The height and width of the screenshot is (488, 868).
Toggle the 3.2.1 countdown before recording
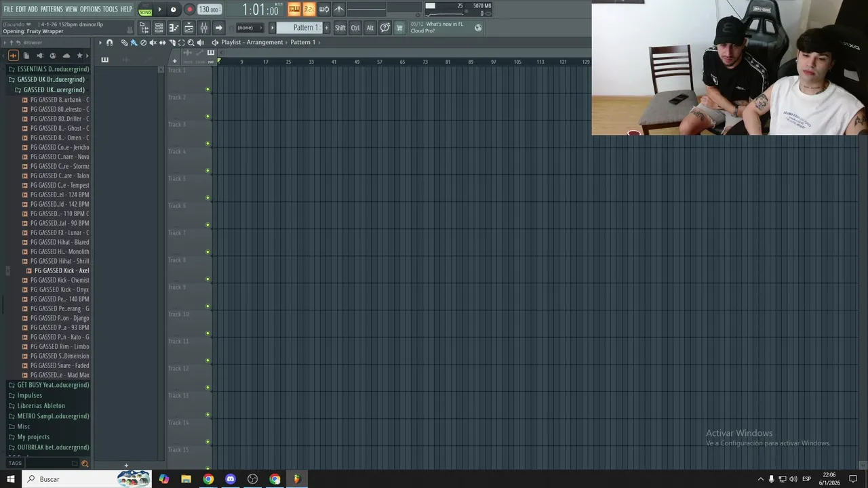309,9
